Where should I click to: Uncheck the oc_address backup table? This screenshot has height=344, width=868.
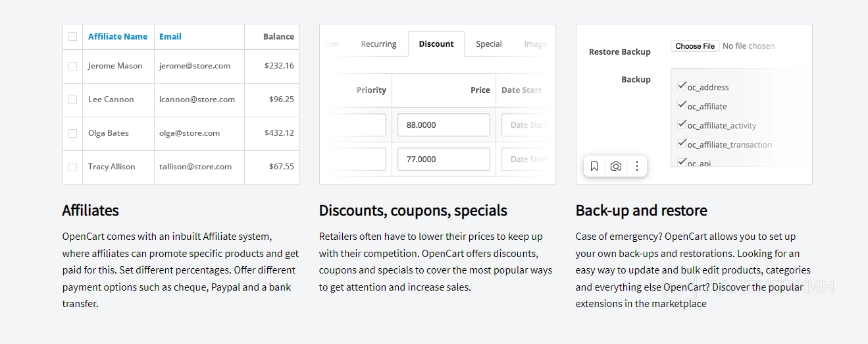click(x=682, y=86)
